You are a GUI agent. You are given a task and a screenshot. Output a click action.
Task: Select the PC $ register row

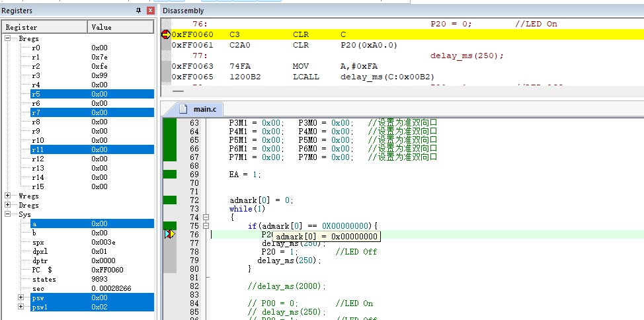pos(92,270)
